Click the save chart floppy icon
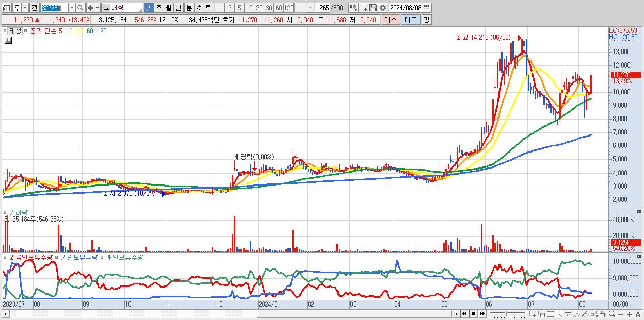The width and height of the screenshot is (644, 320). 373,8
